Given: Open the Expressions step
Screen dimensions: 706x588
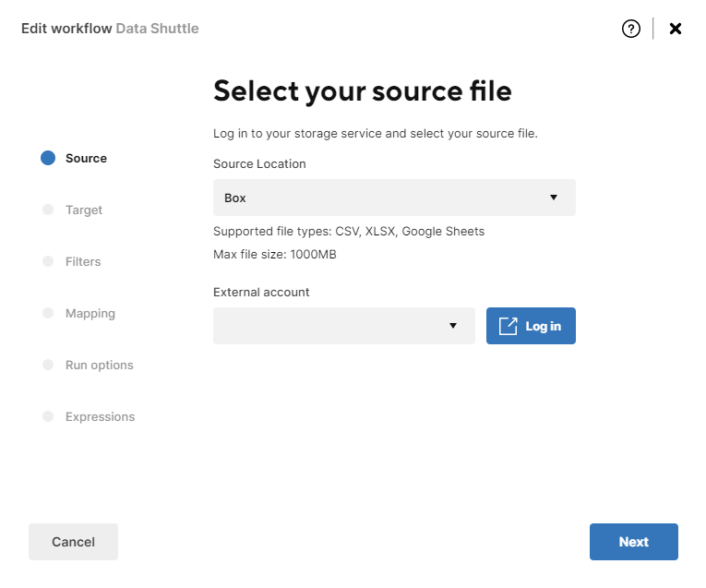Looking at the screenshot, I should [100, 417].
